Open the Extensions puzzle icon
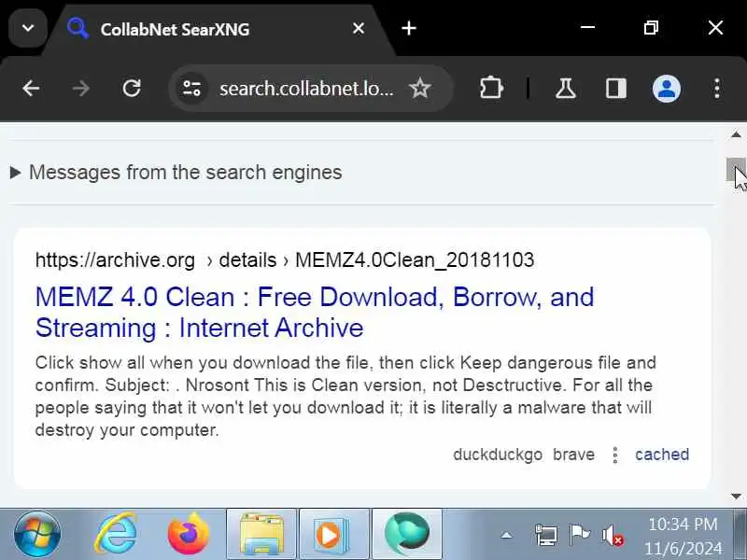 pos(491,89)
